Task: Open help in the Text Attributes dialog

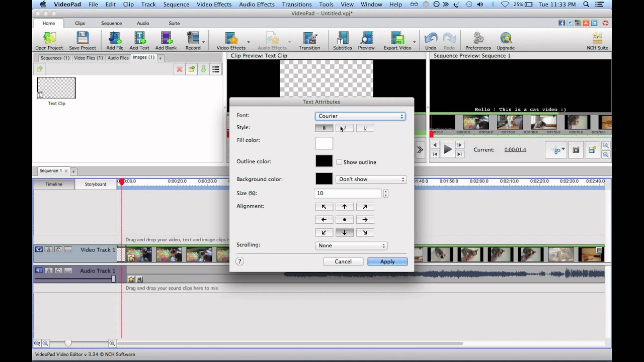Action: click(x=239, y=261)
